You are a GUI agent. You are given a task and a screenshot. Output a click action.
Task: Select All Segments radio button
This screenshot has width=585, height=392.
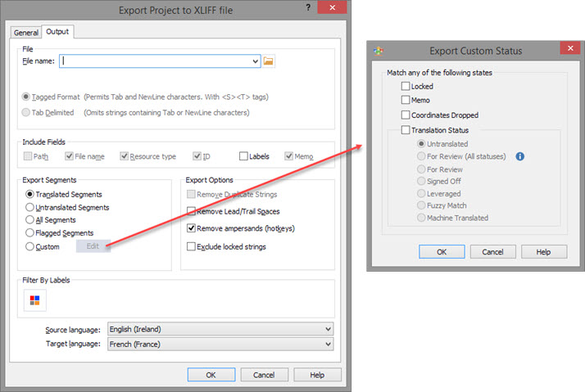[29, 220]
